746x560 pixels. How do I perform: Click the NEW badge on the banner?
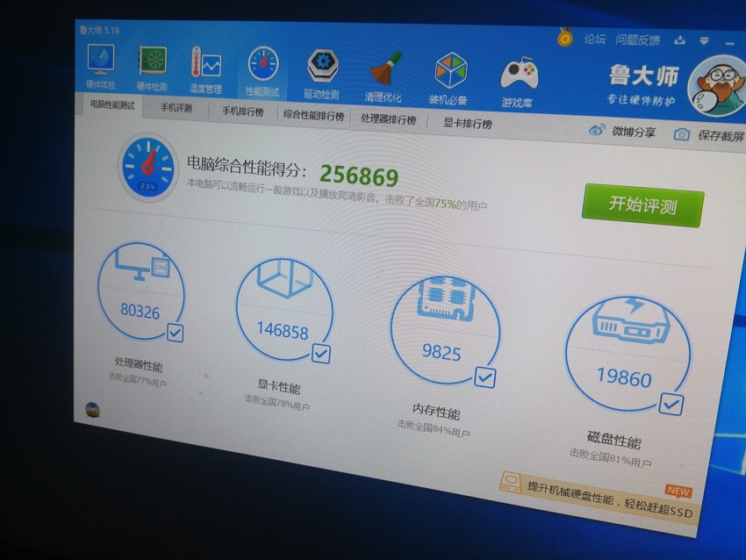click(678, 491)
